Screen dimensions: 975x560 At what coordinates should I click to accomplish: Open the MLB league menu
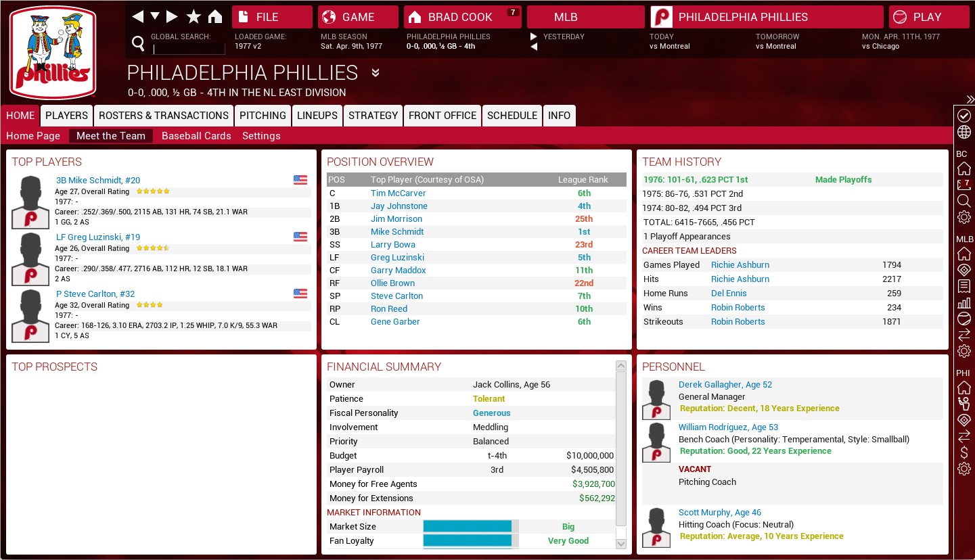(586, 17)
